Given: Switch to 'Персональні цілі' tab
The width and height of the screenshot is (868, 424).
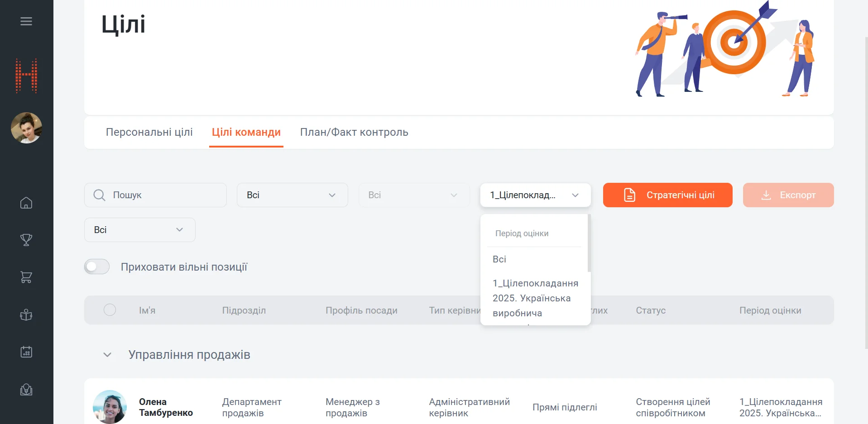Looking at the screenshot, I should (149, 132).
